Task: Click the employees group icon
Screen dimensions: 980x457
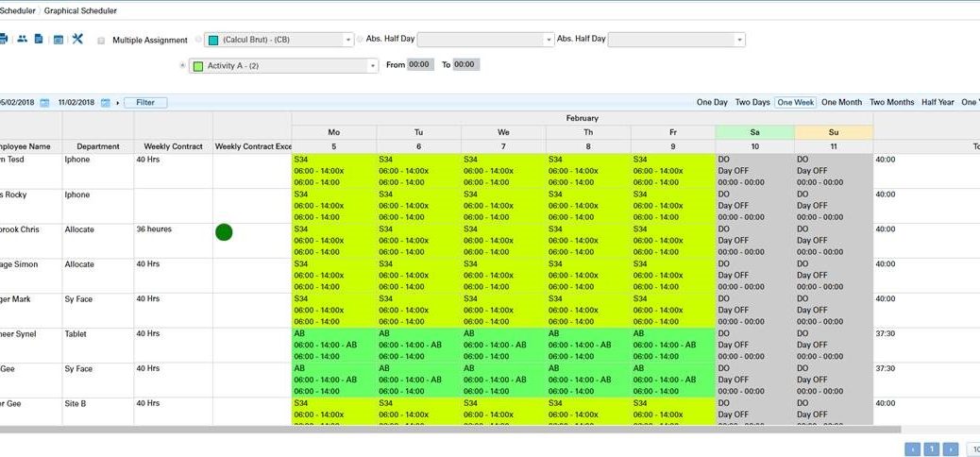Action: pos(22,39)
